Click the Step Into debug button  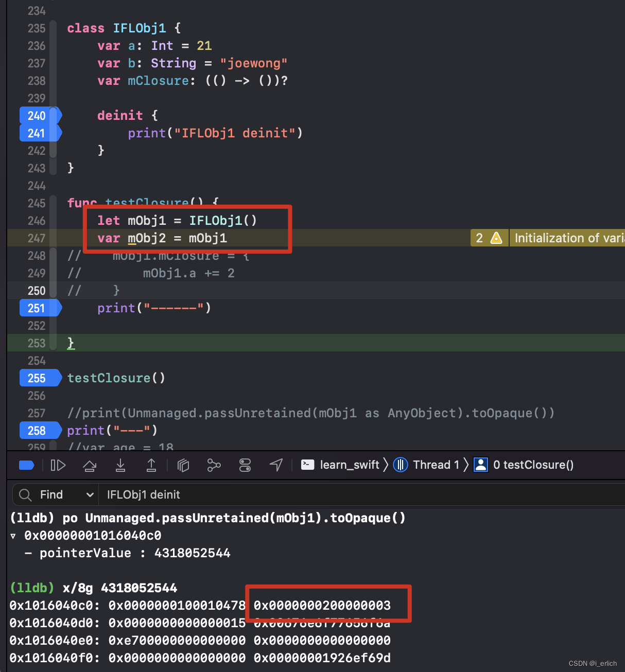[120, 465]
